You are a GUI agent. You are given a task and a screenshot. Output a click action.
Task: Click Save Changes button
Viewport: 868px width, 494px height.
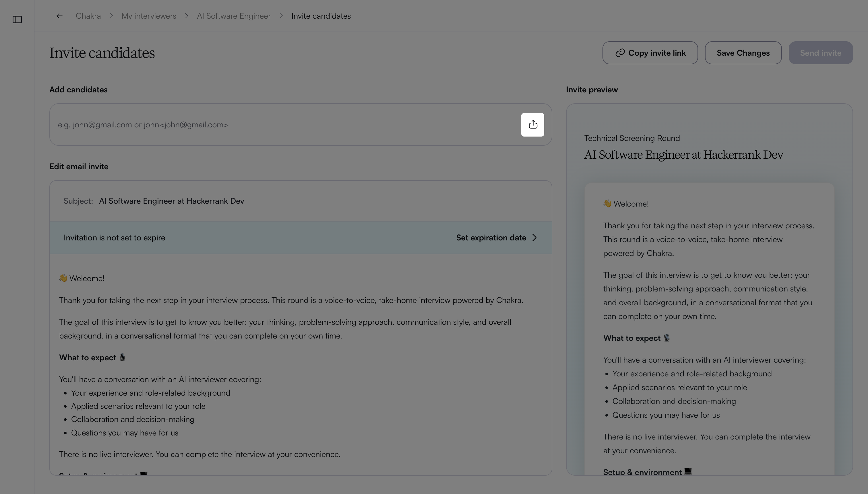(x=743, y=53)
